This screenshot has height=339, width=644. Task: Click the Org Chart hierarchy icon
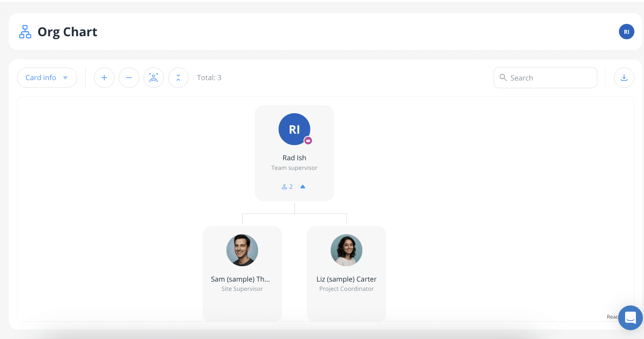click(25, 32)
